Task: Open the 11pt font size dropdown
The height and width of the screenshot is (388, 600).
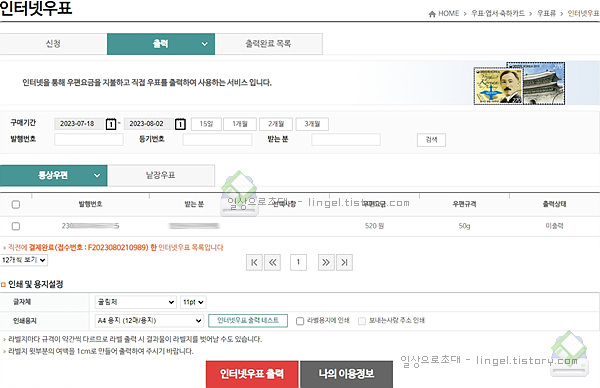Action: click(193, 302)
